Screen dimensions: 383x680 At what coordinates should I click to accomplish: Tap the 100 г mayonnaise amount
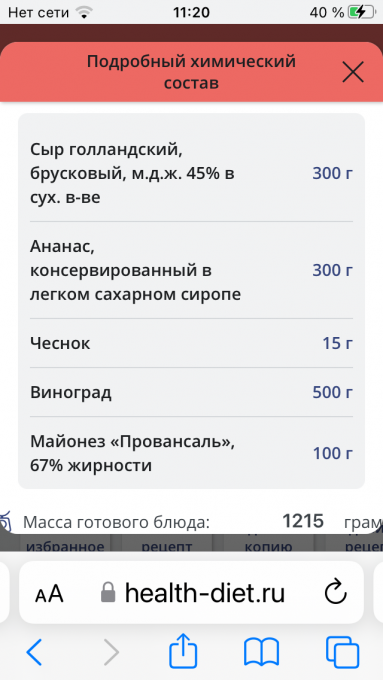click(x=333, y=454)
